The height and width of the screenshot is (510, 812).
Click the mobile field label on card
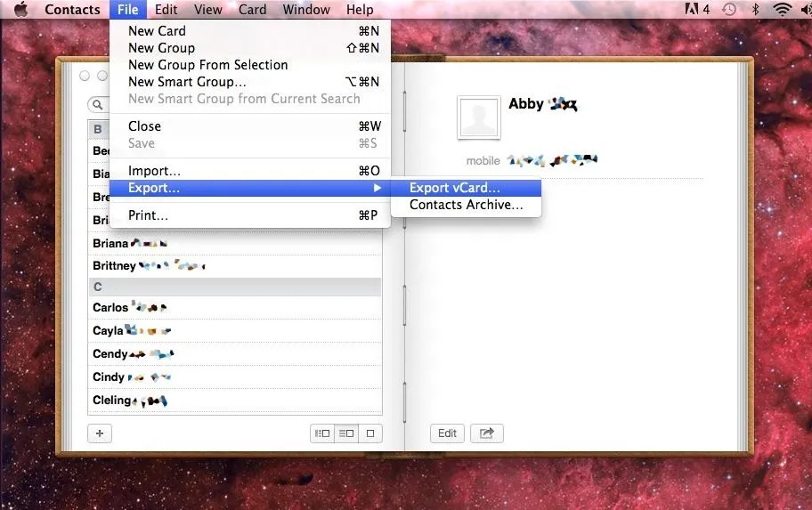483,161
